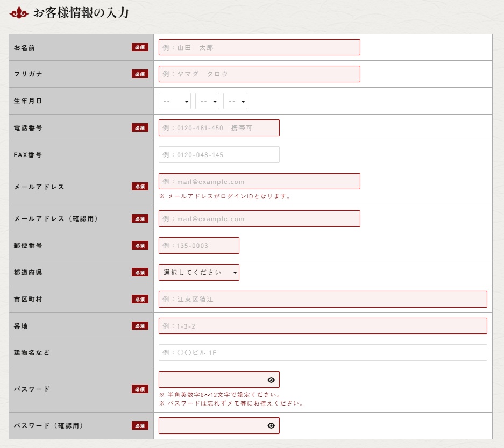
Task: Click the 郵便番号 postal code field
Action: coord(198,246)
